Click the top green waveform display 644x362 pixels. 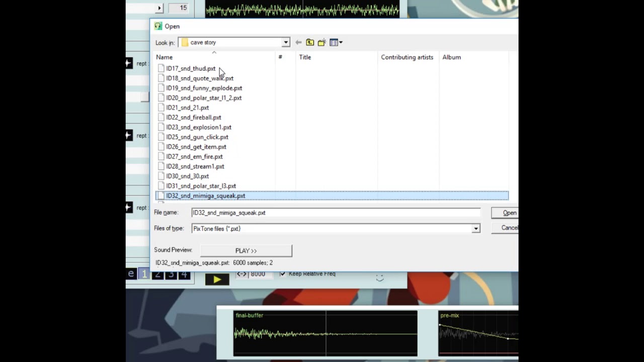click(302, 9)
